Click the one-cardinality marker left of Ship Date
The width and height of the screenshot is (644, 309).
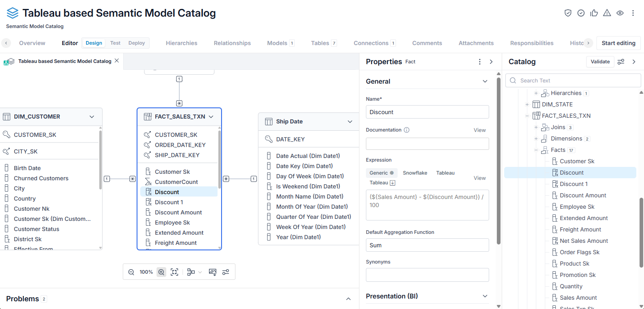[254, 179]
